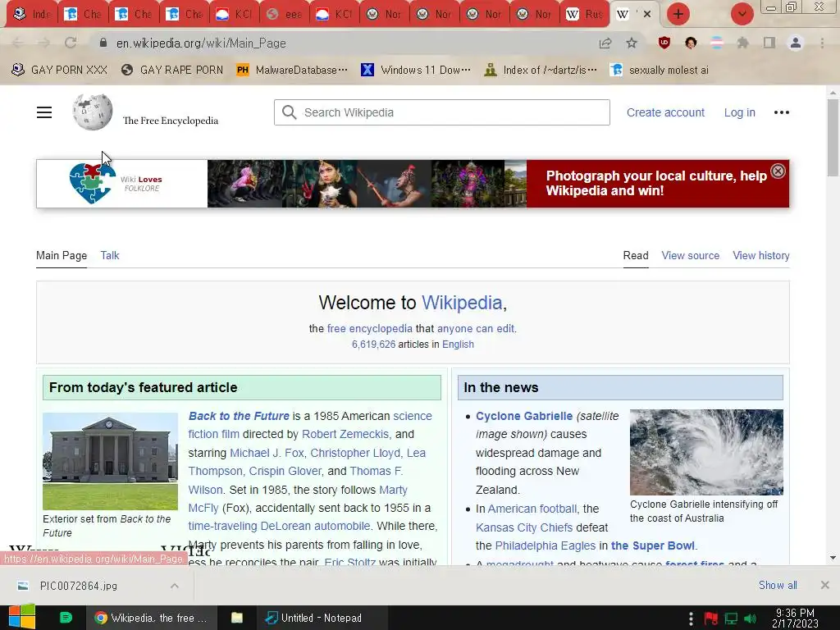Image resolution: width=840 pixels, height=630 pixels.
Task: Reload the page with the refresh icon
Action: [x=71, y=43]
